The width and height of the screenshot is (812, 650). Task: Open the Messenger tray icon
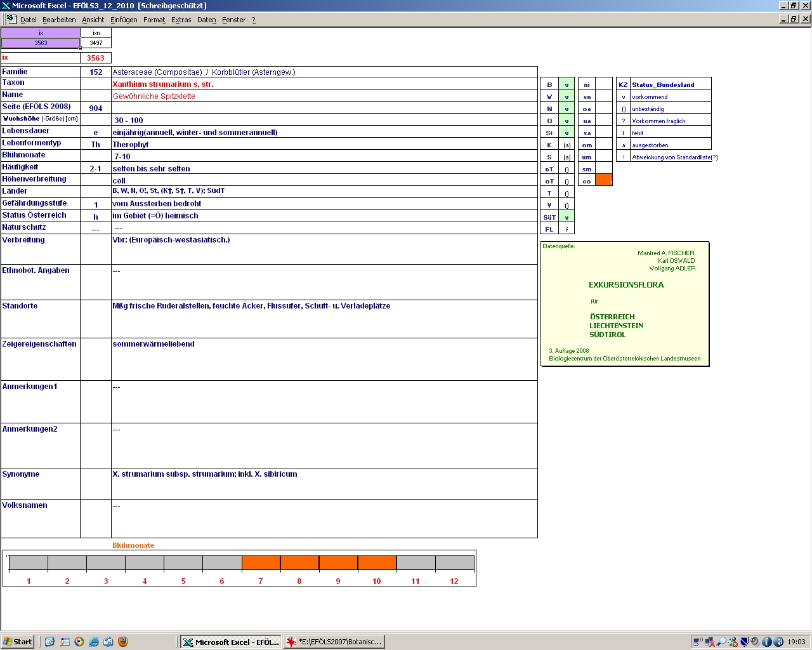click(x=733, y=642)
